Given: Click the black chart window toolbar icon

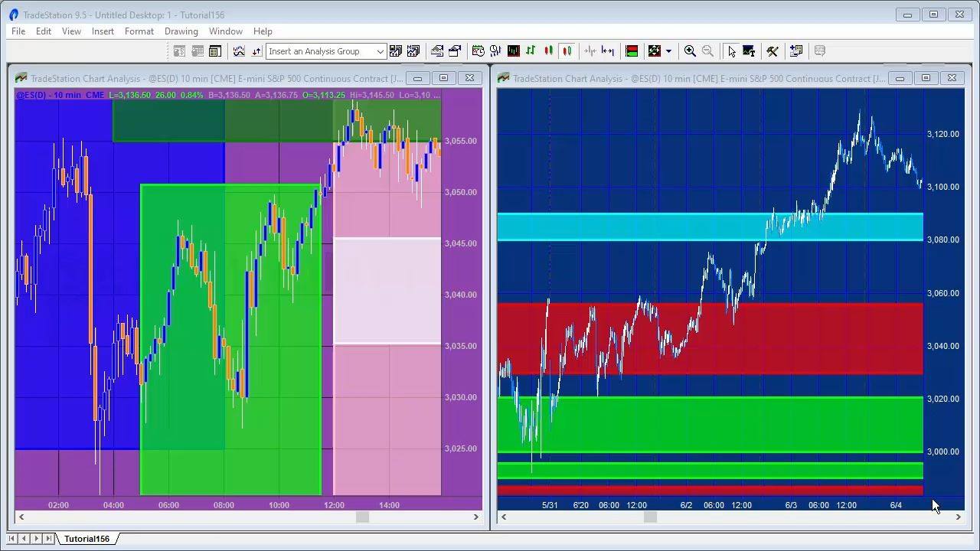Looking at the screenshot, I should point(513,51).
